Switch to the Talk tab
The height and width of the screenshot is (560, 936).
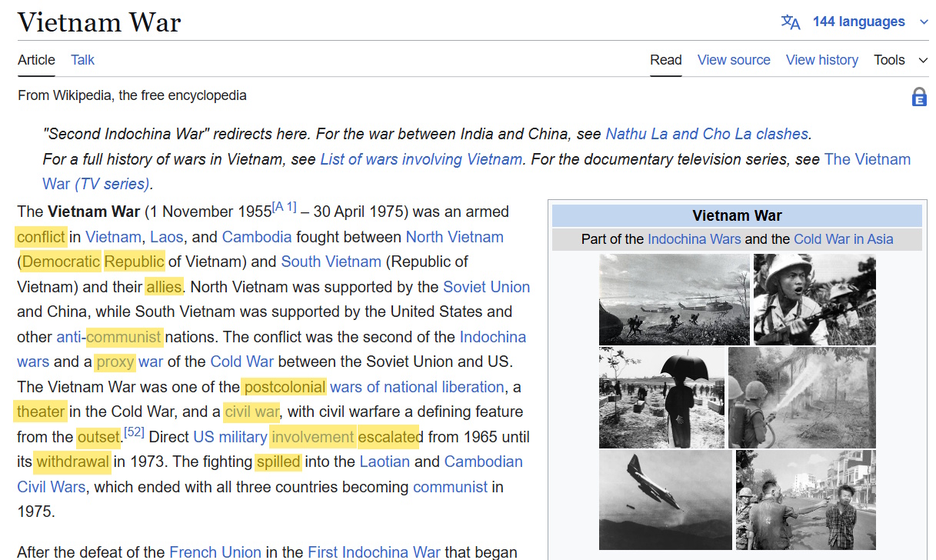pos(82,60)
